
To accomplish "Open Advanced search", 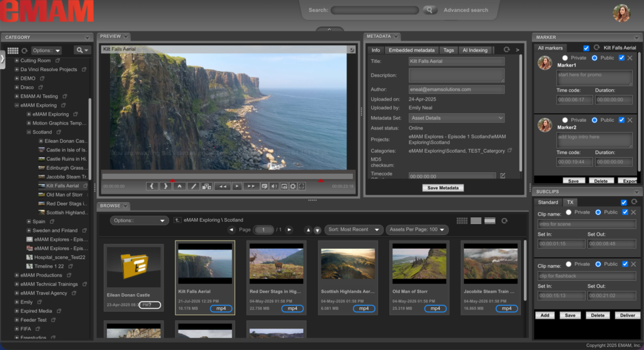I will pyautogui.click(x=466, y=10).
